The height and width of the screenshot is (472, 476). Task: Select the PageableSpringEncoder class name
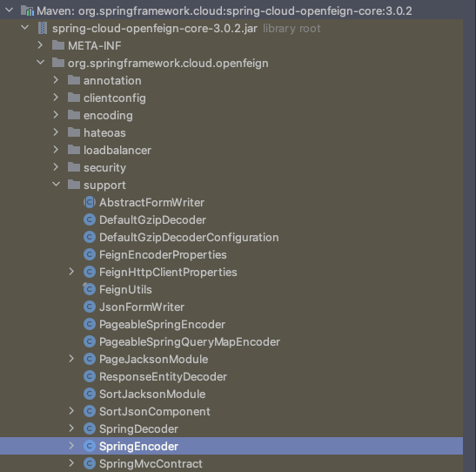coord(163,324)
